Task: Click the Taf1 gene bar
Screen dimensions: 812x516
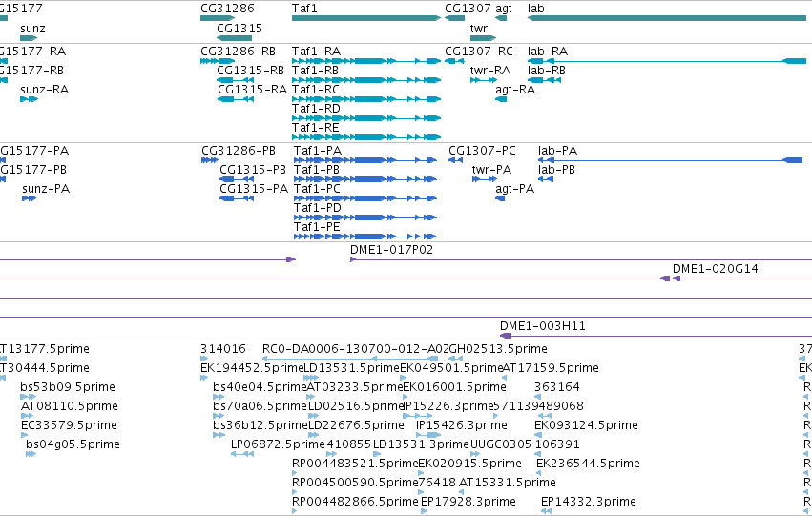Action: (x=366, y=18)
